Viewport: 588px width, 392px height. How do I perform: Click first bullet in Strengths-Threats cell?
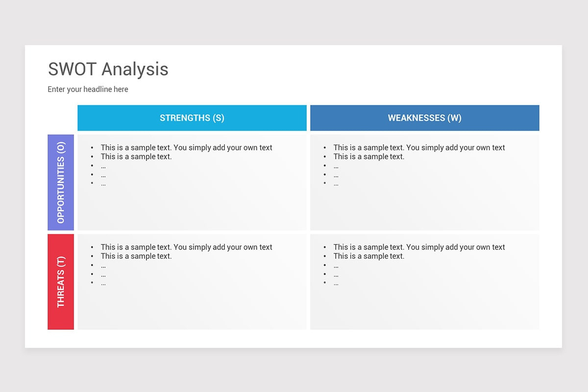[x=186, y=247]
